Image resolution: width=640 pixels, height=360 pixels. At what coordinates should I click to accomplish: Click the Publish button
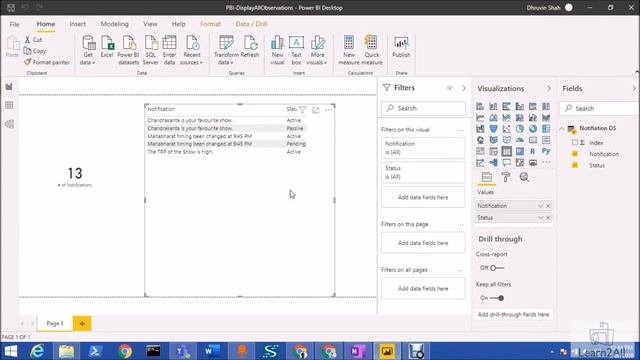pyautogui.click(x=401, y=47)
